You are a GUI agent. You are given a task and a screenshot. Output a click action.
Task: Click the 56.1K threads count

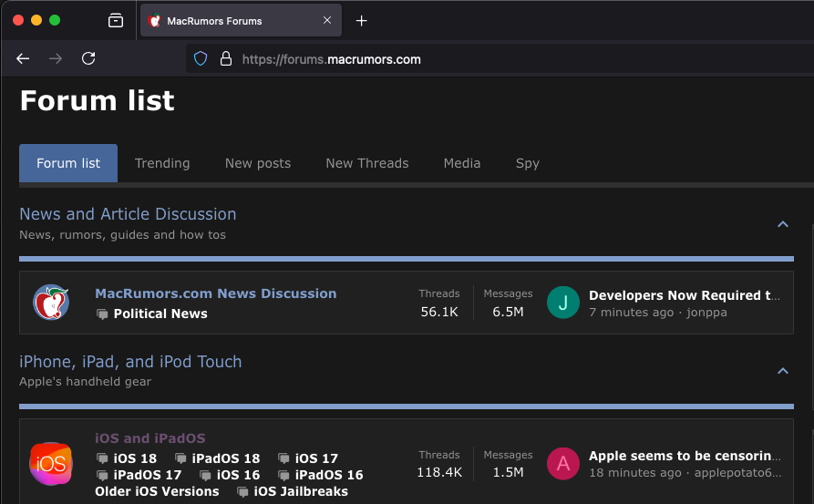click(x=439, y=312)
